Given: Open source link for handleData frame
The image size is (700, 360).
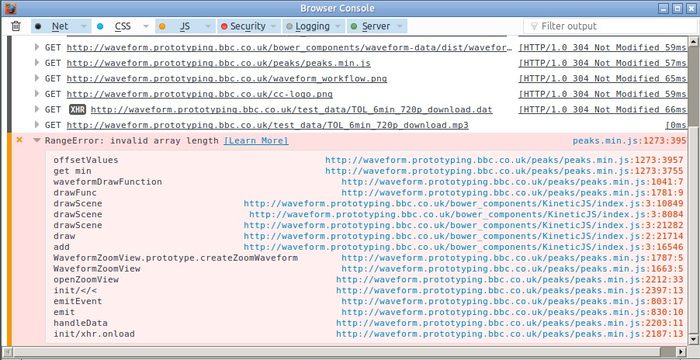Looking at the screenshot, I should click(x=509, y=323).
